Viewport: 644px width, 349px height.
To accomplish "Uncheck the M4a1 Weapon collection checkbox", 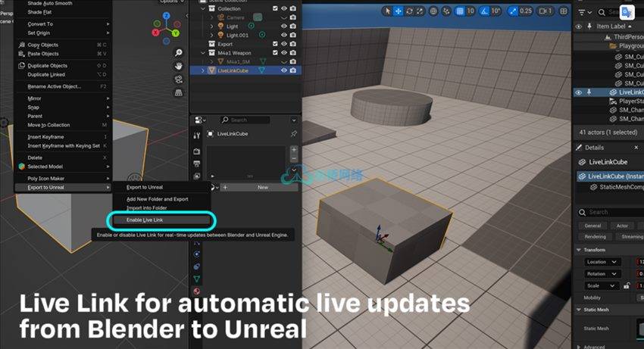I will (x=275, y=52).
